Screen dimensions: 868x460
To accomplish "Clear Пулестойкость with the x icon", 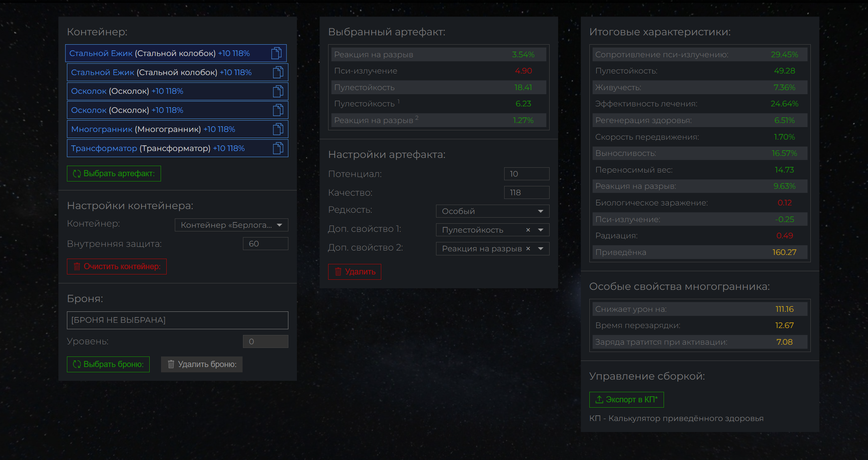I will (528, 230).
